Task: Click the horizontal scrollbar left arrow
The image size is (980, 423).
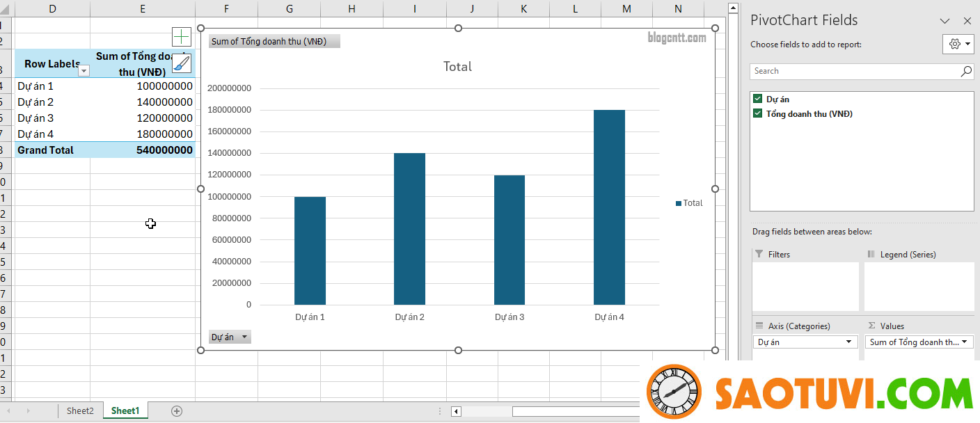Action: click(456, 411)
